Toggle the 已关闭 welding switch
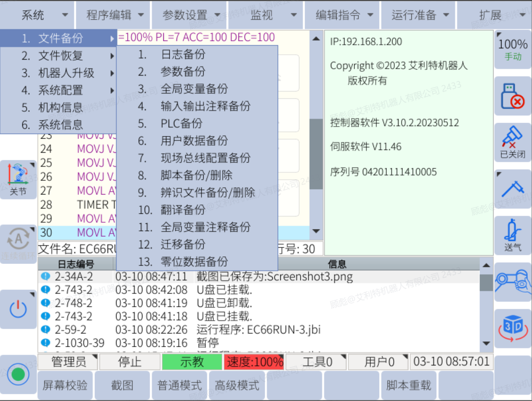The image size is (532, 401). [512, 142]
